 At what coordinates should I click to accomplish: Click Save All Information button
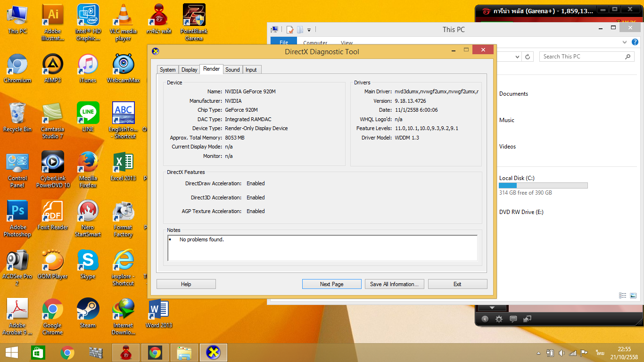395,284
